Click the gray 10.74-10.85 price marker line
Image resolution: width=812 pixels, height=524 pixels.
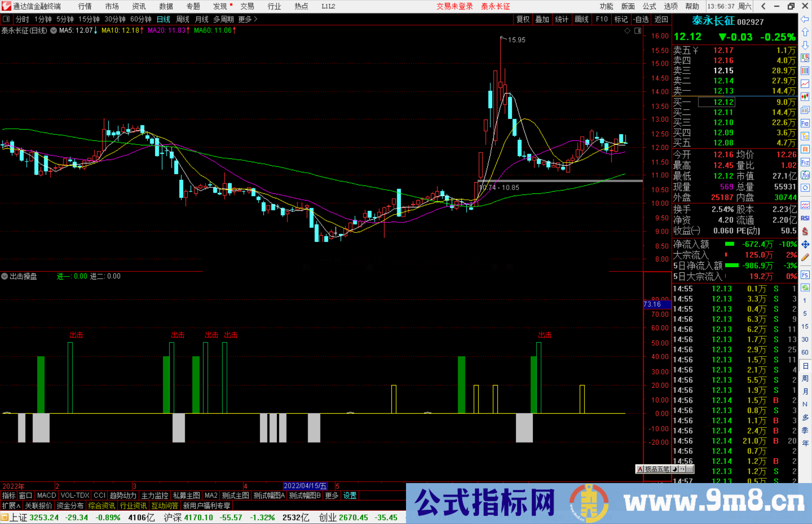coord(560,181)
